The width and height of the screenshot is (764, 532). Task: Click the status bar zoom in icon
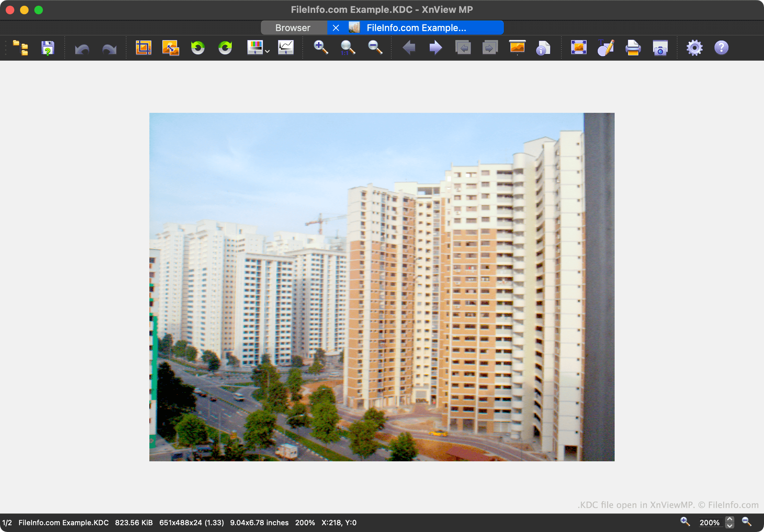[x=685, y=522]
